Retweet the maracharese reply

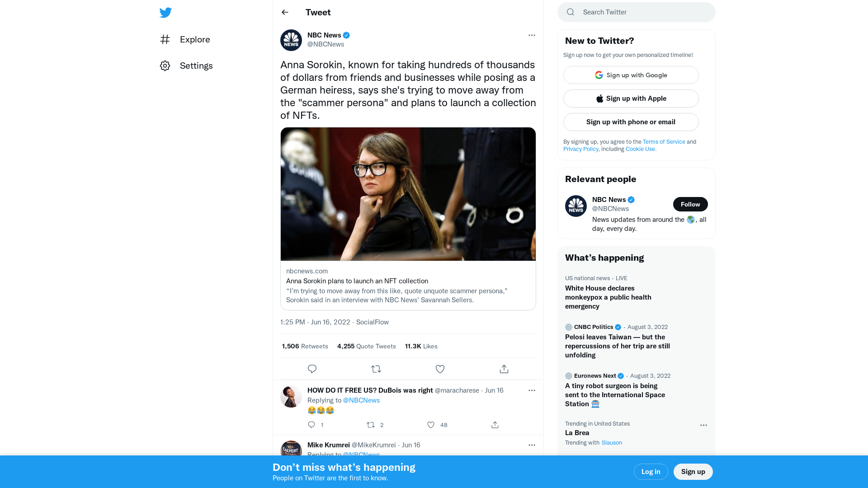371,425
